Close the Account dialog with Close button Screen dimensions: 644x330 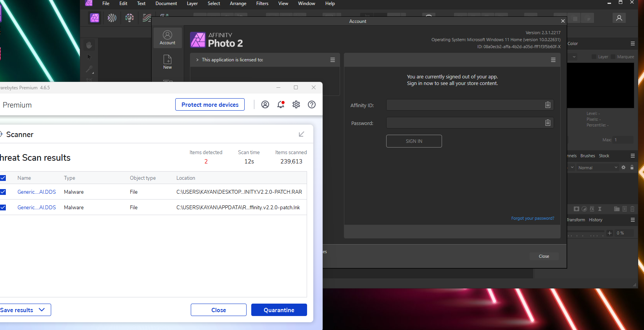click(x=544, y=256)
